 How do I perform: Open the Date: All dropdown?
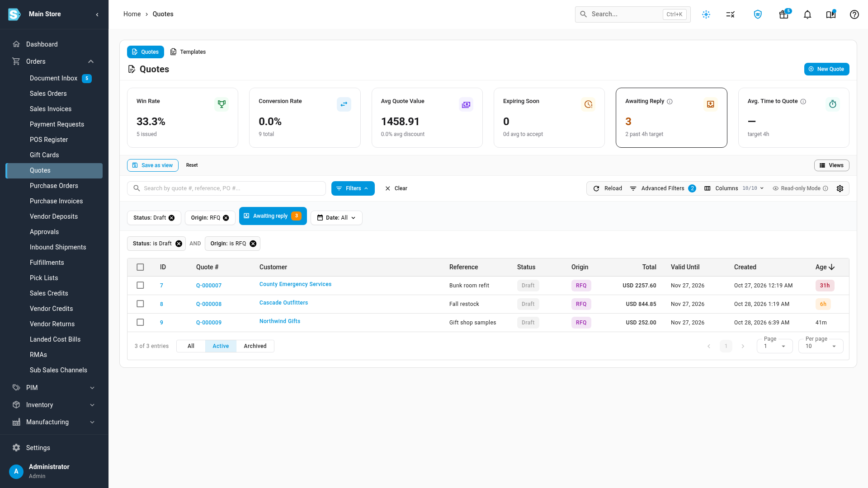point(336,218)
